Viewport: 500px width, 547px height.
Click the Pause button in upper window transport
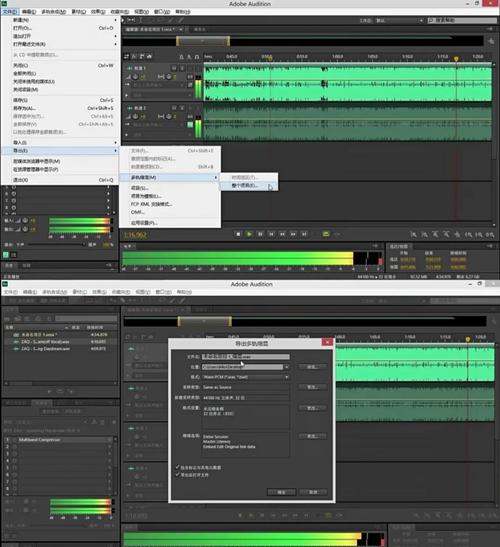point(260,234)
